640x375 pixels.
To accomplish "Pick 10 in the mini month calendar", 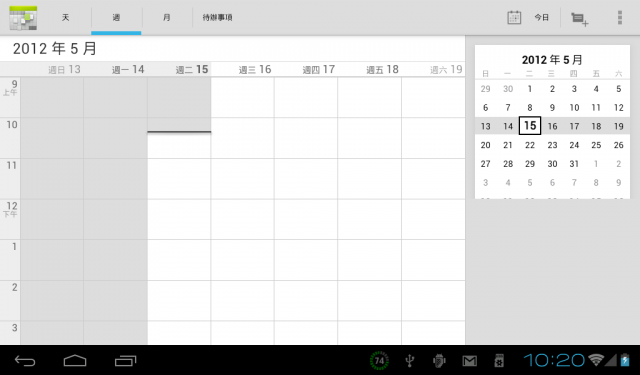I will pos(574,108).
